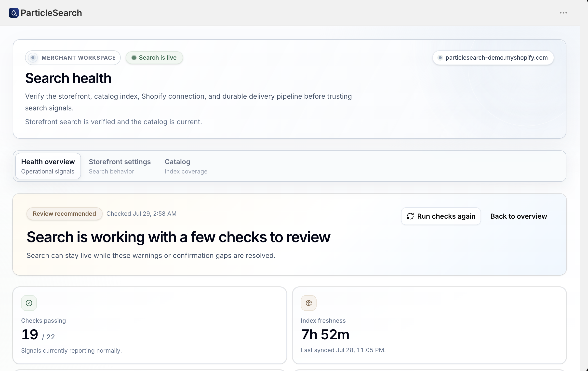Click the particlesearch-demo.myshopify.com store chip
The height and width of the screenshot is (371, 588).
493,58
